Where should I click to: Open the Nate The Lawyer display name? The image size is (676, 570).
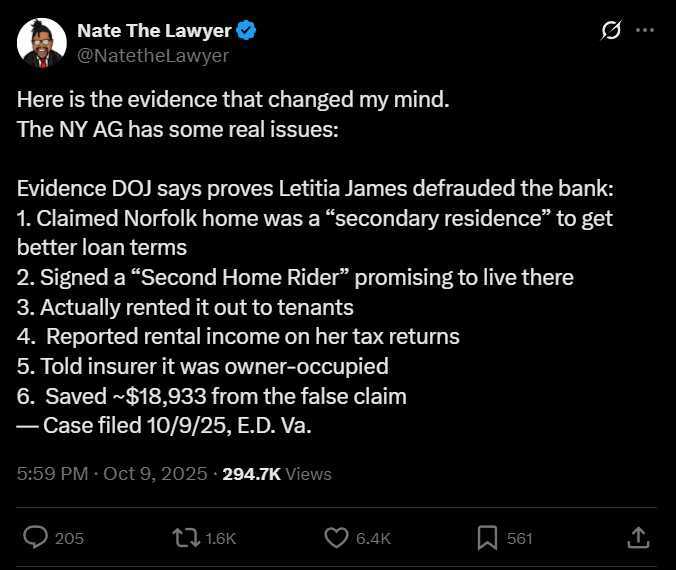[168, 31]
